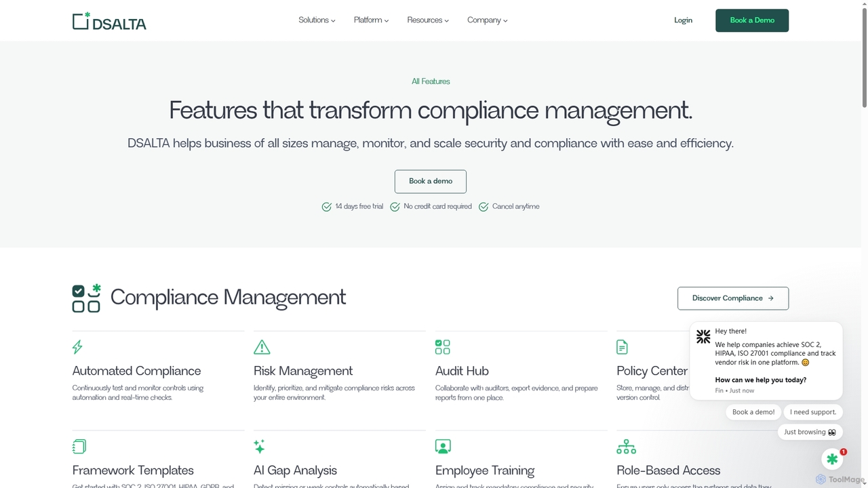Screen dimensions: 868x488
Task: Select the I need support. chat reply
Action: 813,412
